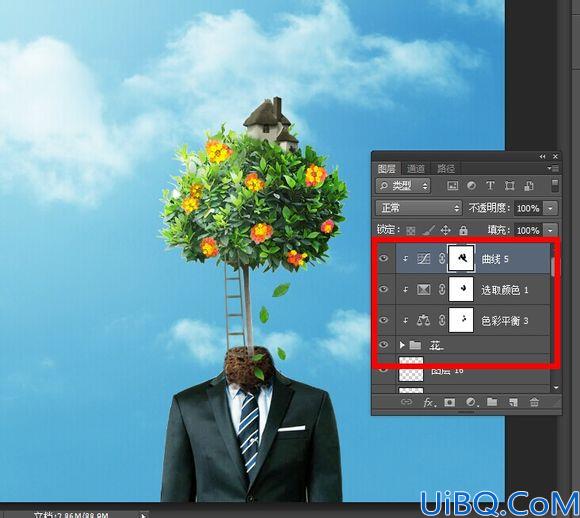The image size is (580, 518).
Task: Click the clipping arrow on 选取颜色 1
Action: point(405,289)
